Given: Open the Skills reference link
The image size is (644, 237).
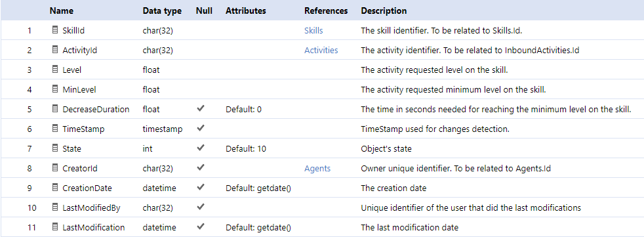Looking at the screenshot, I should click(313, 30).
